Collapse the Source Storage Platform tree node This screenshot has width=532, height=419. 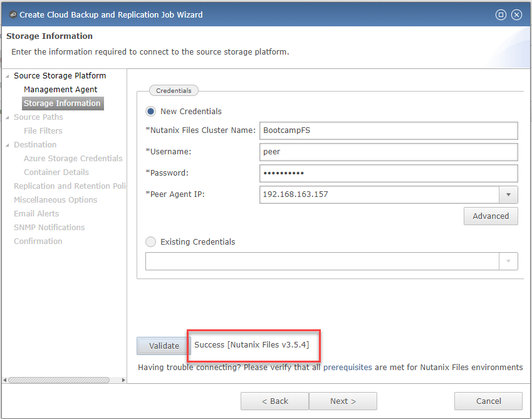8,76
